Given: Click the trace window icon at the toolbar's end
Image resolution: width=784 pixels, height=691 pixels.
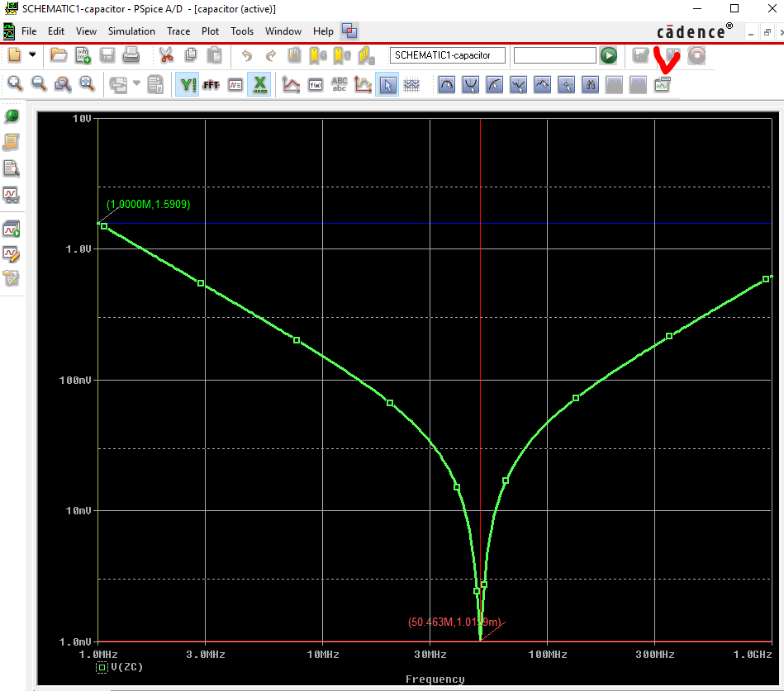Looking at the screenshot, I should pyautogui.click(x=662, y=84).
